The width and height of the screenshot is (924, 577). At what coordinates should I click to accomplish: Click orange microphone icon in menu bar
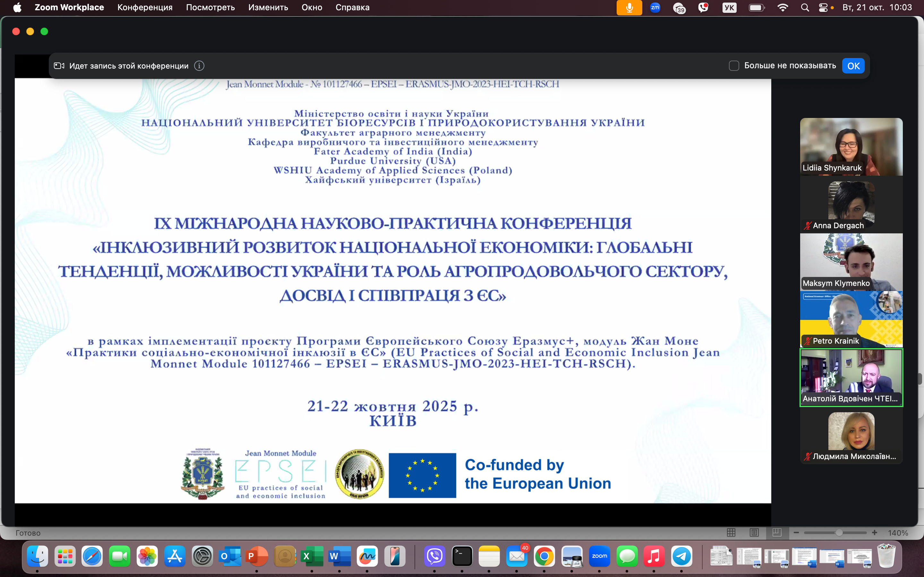(x=629, y=8)
